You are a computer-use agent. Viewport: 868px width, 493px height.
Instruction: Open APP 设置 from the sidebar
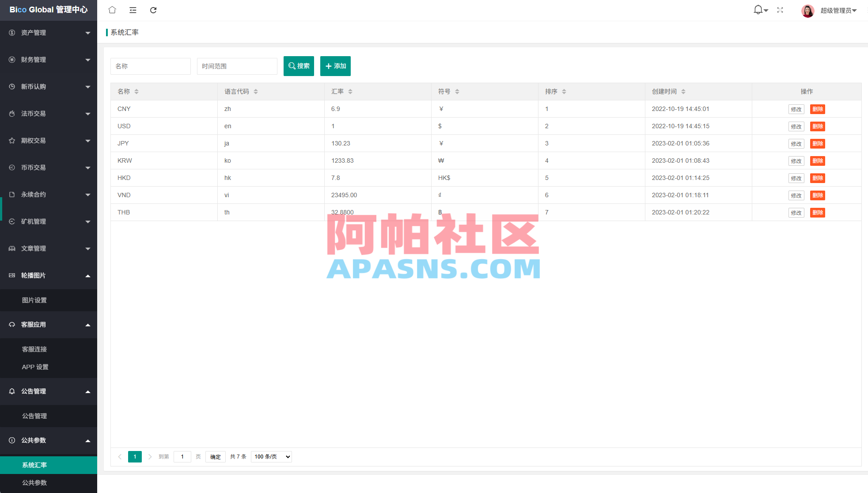[34, 367]
